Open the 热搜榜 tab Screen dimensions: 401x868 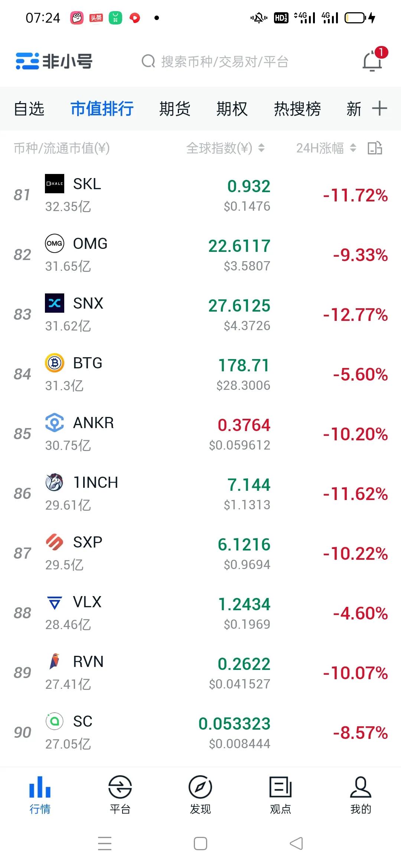pyautogui.click(x=297, y=109)
